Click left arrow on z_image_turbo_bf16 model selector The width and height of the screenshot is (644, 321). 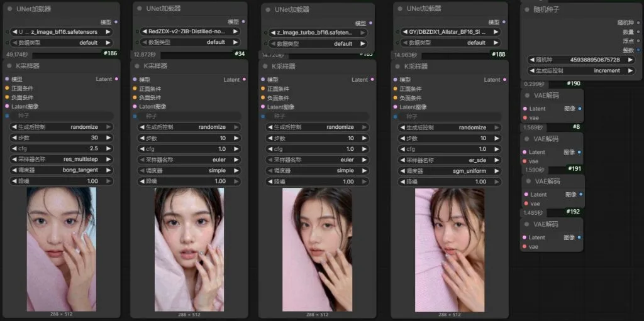coord(273,33)
